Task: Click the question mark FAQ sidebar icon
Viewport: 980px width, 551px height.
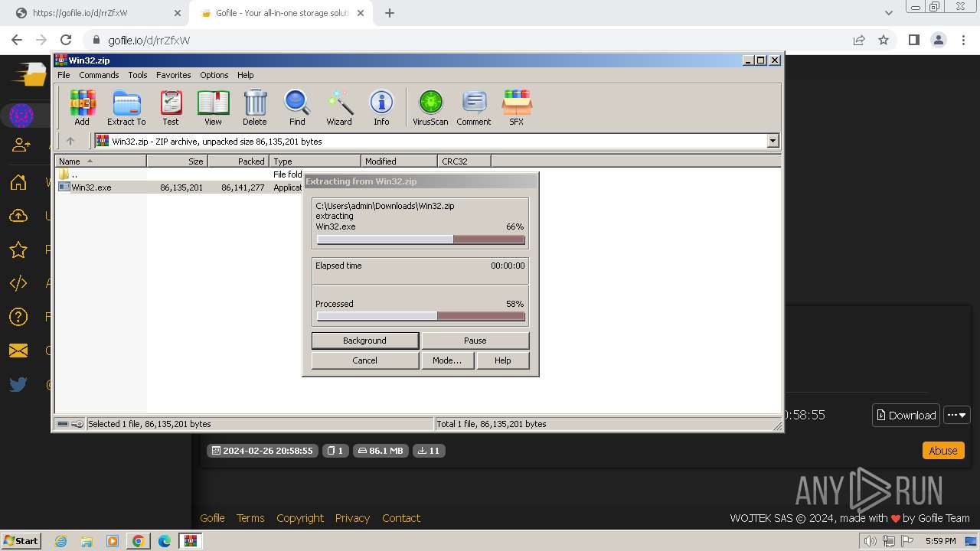Action: click(18, 317)
